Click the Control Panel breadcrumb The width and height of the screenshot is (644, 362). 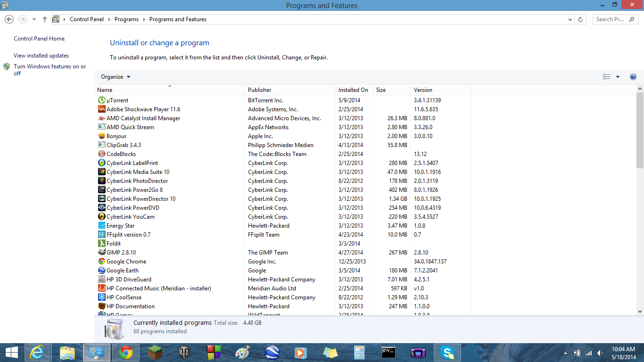pyautogui.click(x=87, y=19)
